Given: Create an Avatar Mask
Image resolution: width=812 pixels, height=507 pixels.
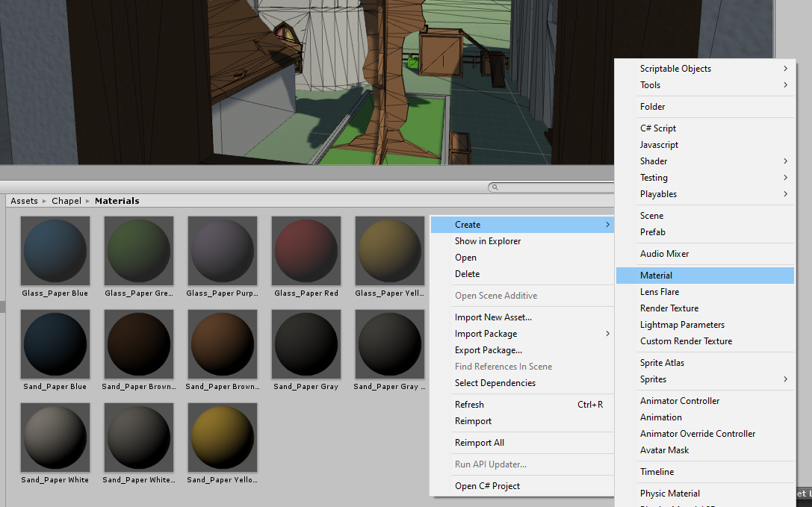Looking at the screenshot, I should pyautogui.click(x=664, y=450).
